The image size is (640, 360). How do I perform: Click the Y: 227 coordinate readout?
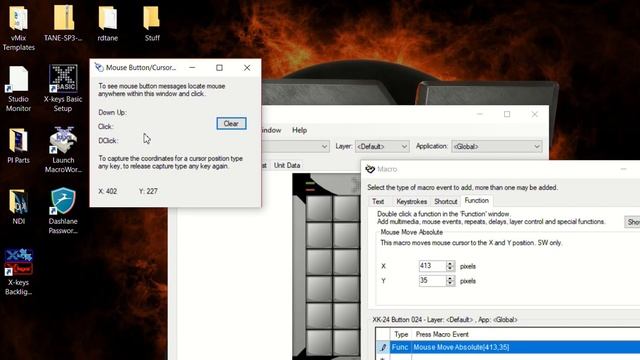pyautogui.click(x=148, y=191)
